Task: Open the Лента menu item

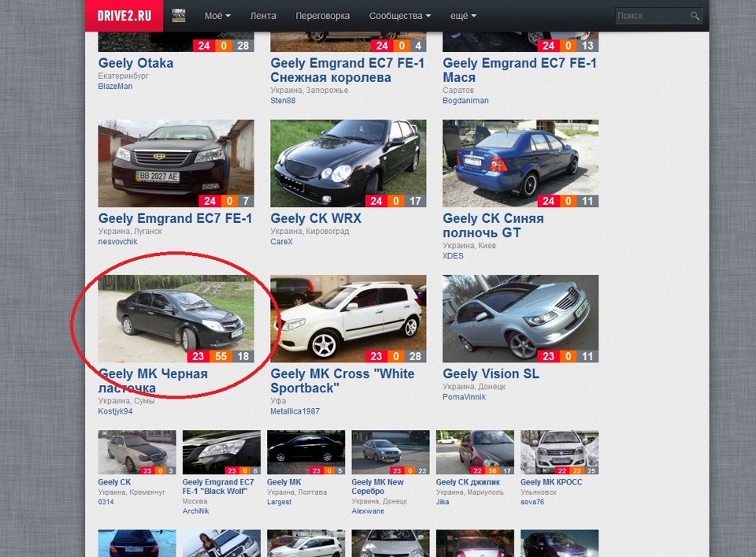Action: point(263,16)
